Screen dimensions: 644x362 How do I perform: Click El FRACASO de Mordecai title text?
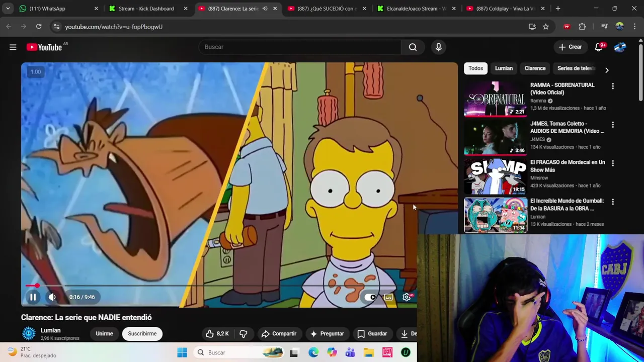[568, 166]
